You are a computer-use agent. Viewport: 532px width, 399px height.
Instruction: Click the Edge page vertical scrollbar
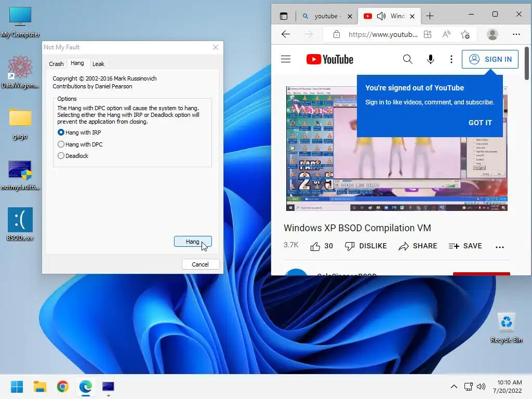[527, 63]
